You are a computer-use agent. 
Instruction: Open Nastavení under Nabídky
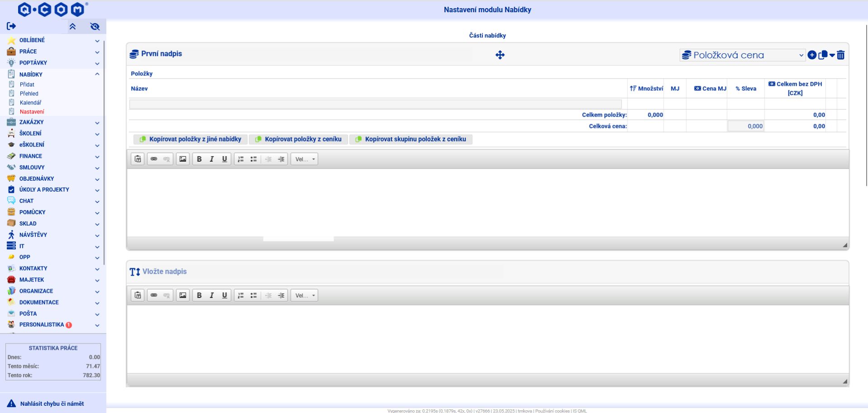pyautogui.click(x=32, y=112)
